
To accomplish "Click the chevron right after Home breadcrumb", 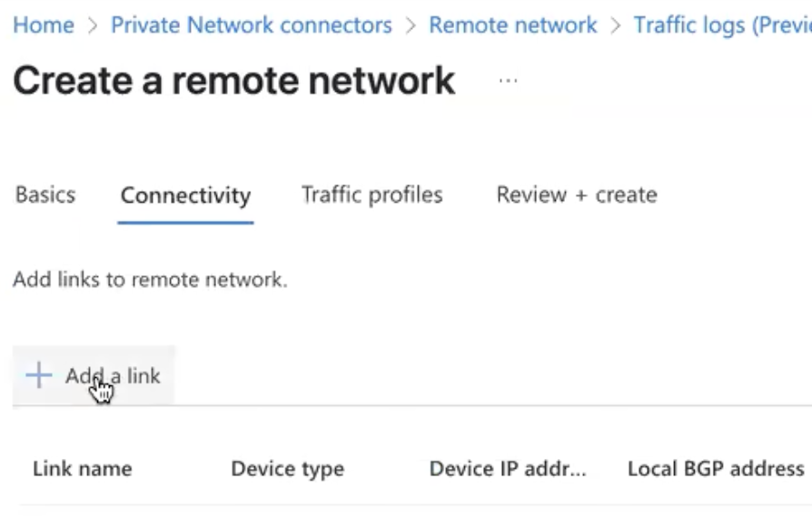I will click(93, 25).
